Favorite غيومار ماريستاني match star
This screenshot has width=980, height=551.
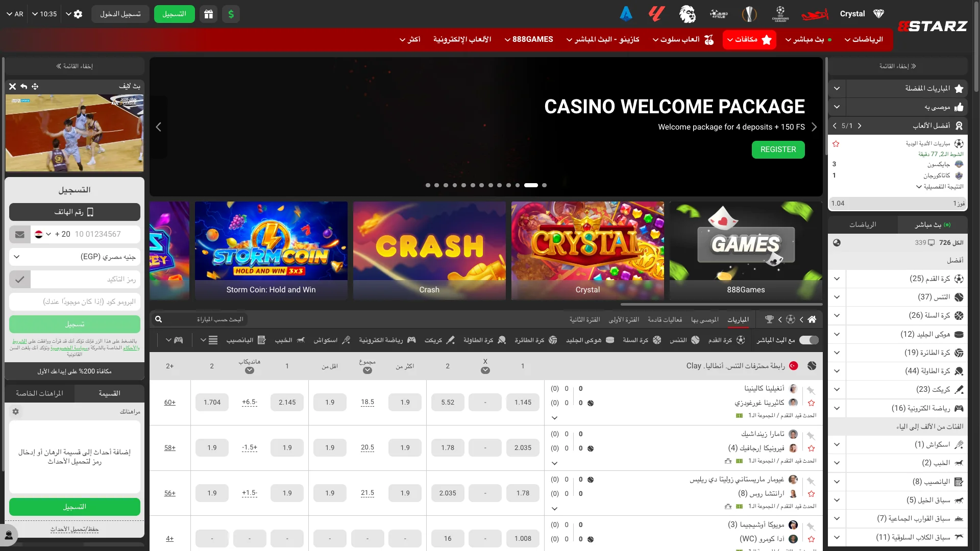812,494
